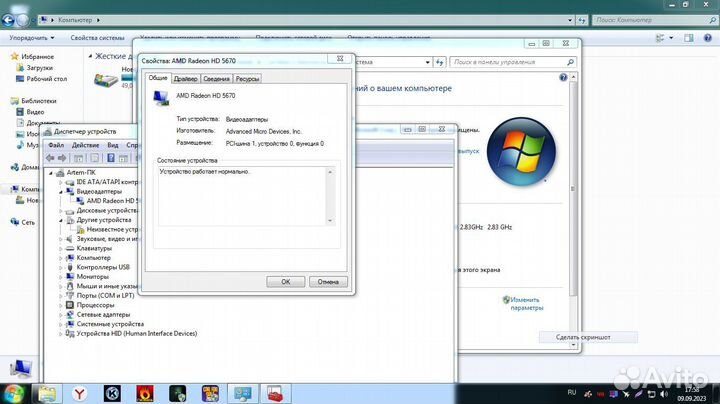Screen dimensions: 720x404
Task: Click the Back arrow in Device Manager toolbar
Action: click(50, 158)
